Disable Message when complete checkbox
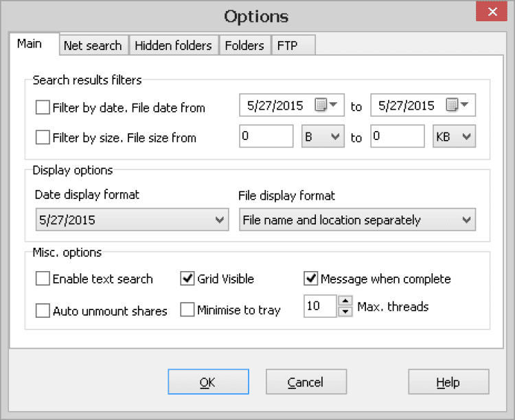The image size is (515, 420). point(310,279)
